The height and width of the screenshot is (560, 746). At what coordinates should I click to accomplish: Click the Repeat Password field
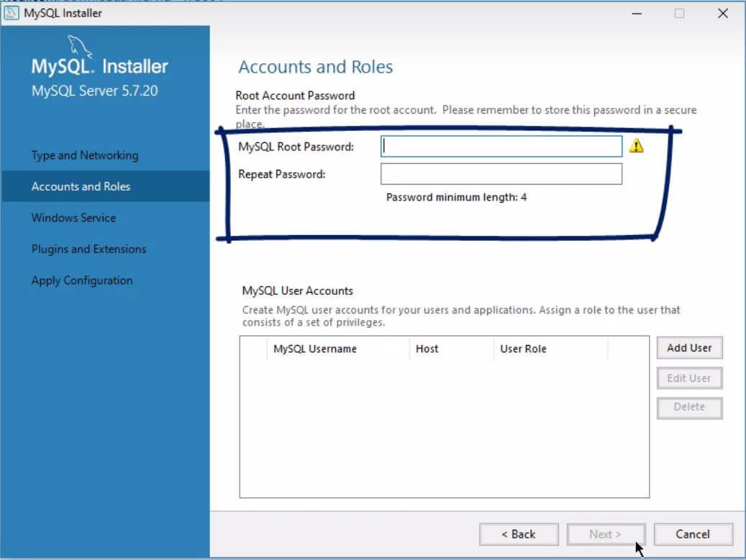[x=501, y=173]
